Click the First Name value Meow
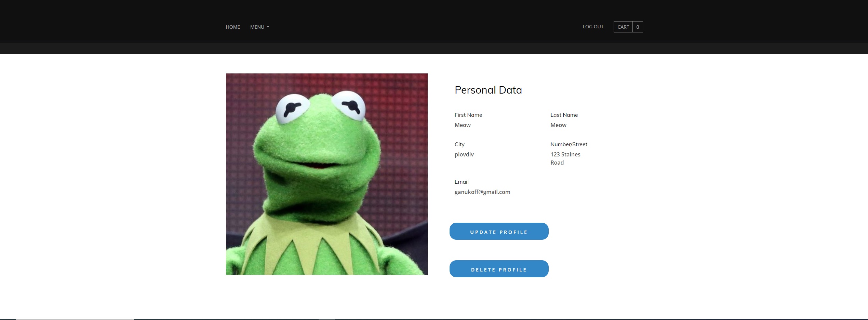The width and height of the screenshot is (868, 320). point(462,125)
